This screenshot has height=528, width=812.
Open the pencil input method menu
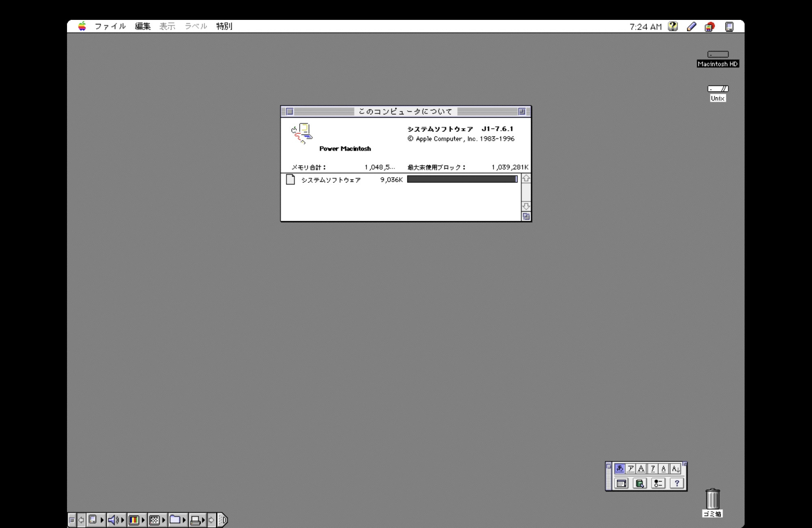coord(691,27)
